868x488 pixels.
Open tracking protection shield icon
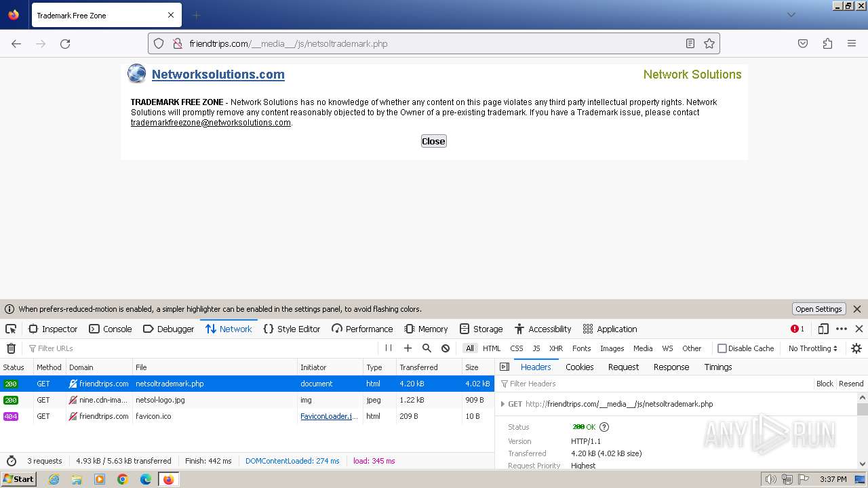pyautogui.click(x=159, y=43)
